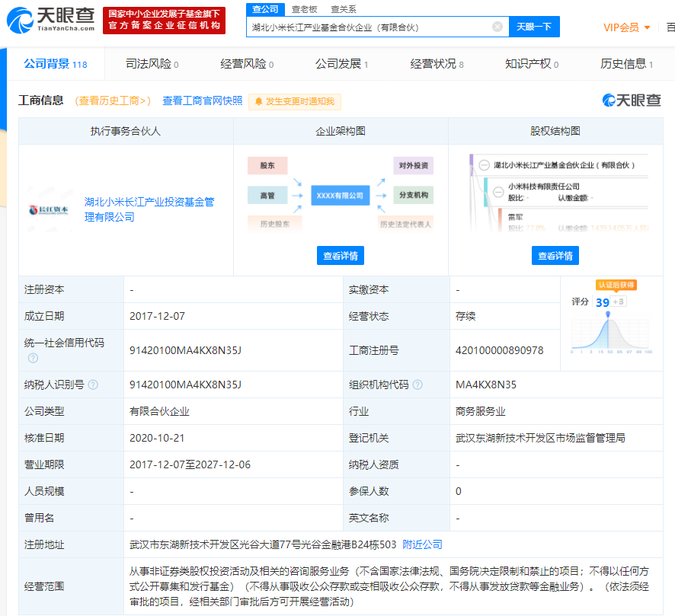This screenshot has width=675, height=616.
Task: Click the 国家中小企业发展子基金旗下 red banner
Action: [x=164, y=20]
